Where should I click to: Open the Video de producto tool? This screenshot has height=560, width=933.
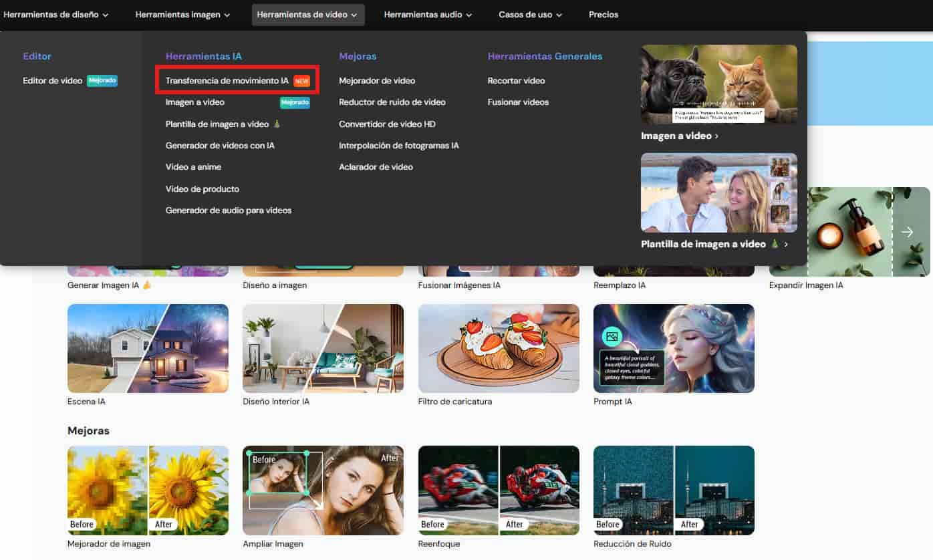pos(203,189)
